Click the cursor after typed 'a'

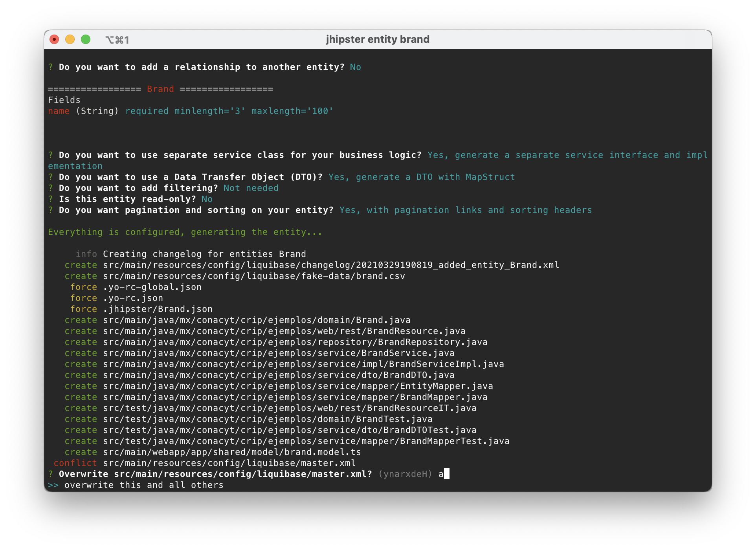tap(446, 474)
